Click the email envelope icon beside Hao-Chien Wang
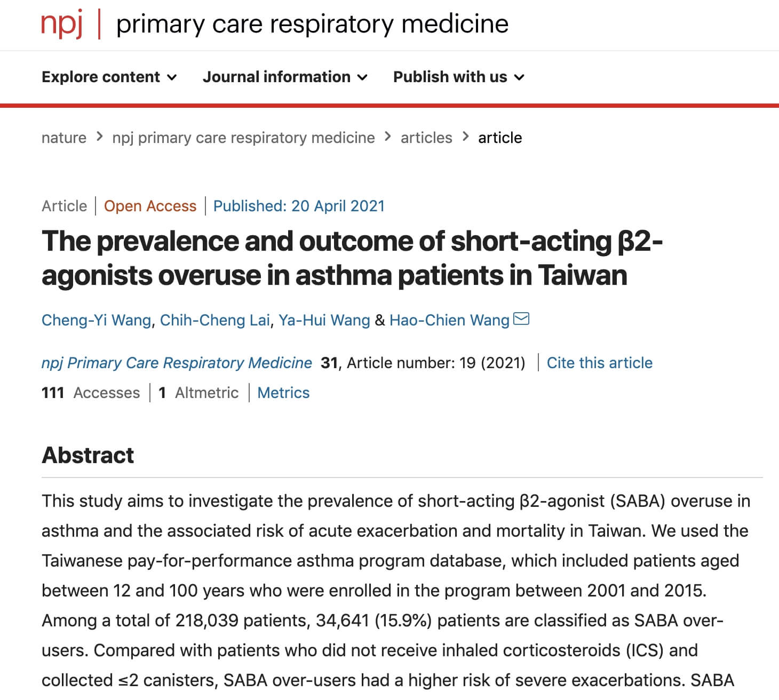Screen dimensions: 779x700 click(521, 319)
